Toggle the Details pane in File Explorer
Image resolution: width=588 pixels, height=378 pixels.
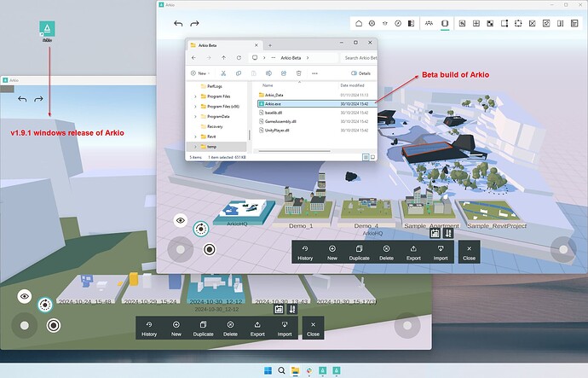(360, 73)
